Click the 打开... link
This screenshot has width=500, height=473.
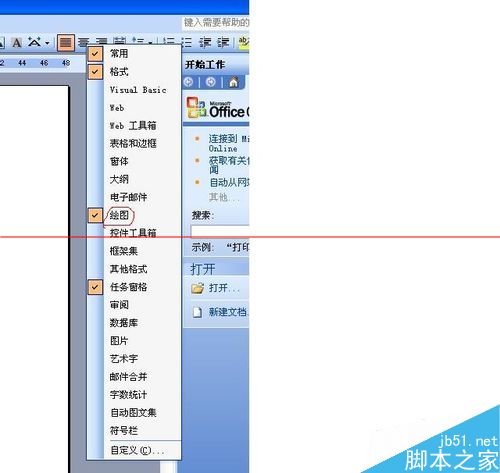(224, 288)
